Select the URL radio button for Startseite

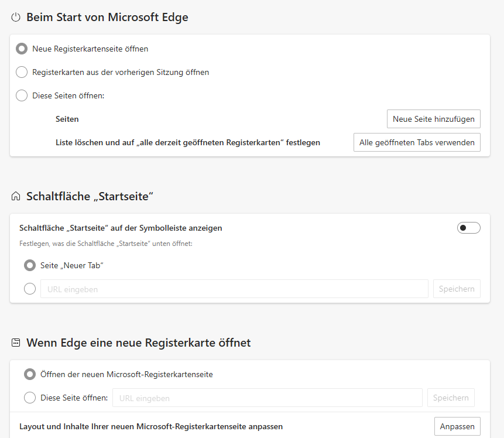tap(30, 289)
